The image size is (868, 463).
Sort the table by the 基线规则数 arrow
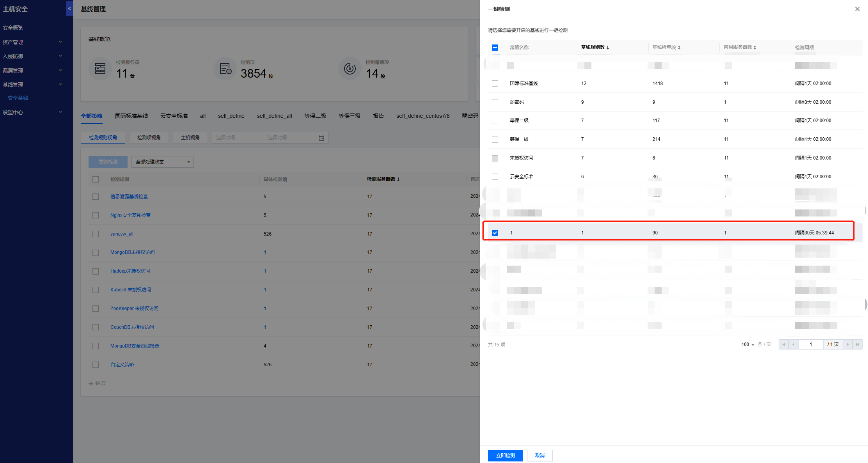point(608,48)
